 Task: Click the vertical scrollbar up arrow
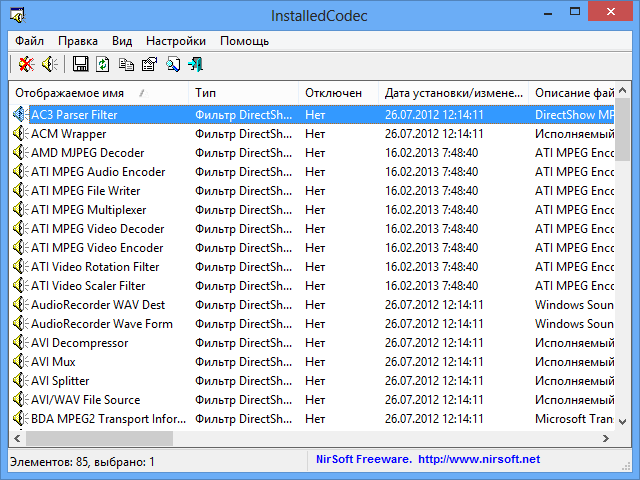[x=622, y=90]
